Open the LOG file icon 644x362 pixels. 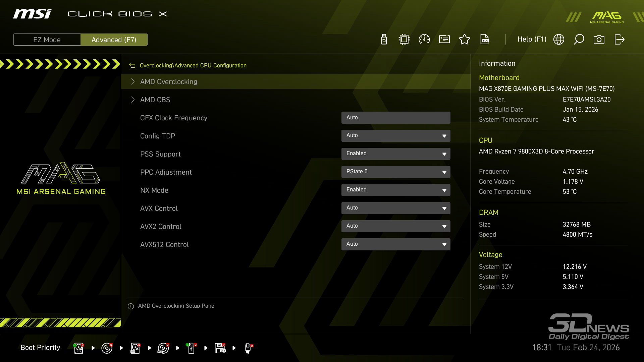click(x=485, y=40)
